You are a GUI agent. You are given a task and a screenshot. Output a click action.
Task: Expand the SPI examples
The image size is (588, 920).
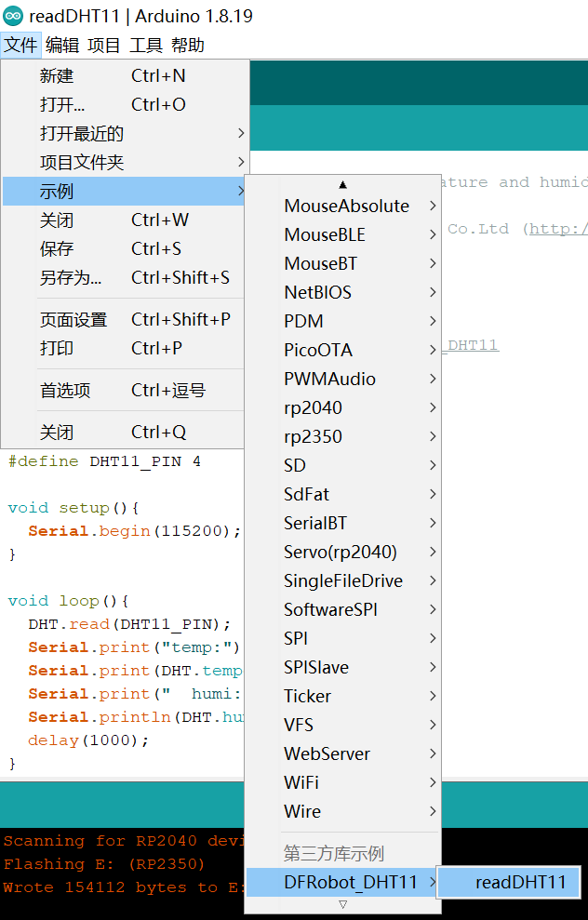(x=342, y=638)
